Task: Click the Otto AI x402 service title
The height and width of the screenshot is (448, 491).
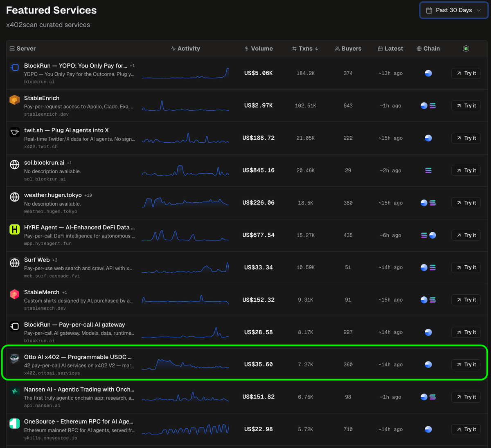Action: 78,357
